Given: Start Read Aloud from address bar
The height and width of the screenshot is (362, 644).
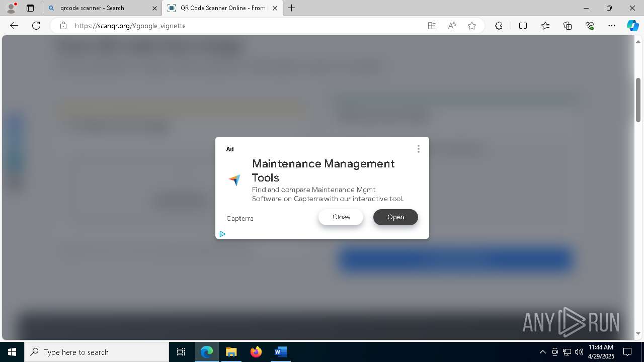Looking at the screenshot, I should point(452,26).
